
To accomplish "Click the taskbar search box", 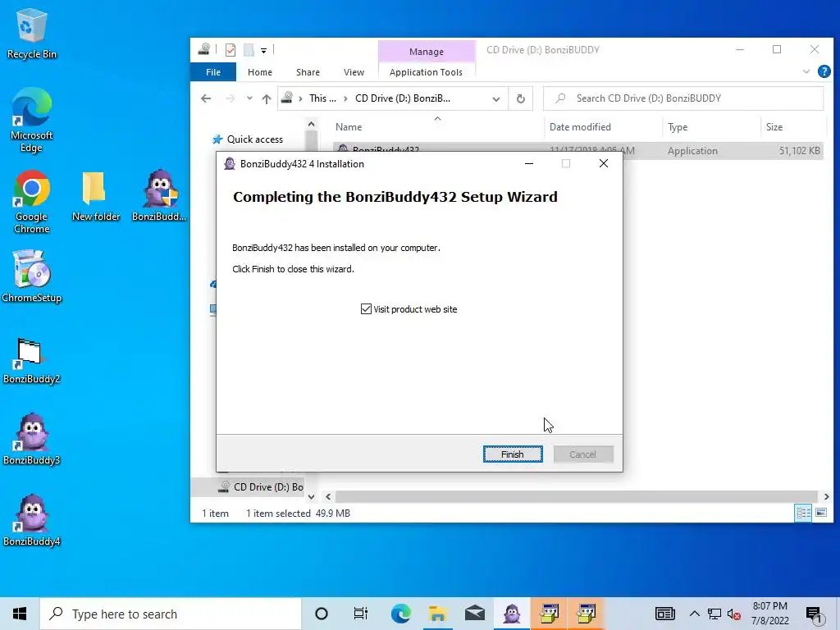I will 171,614.
